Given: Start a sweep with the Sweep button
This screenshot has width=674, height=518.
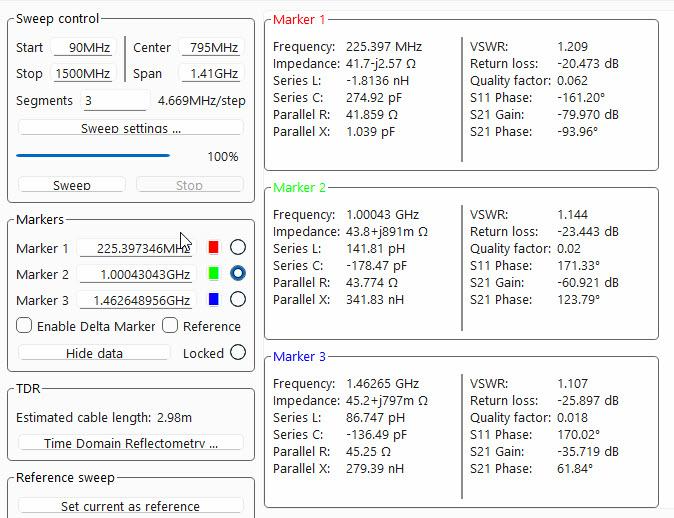Looking at the screenshot, I should click(x=72, y=185).
